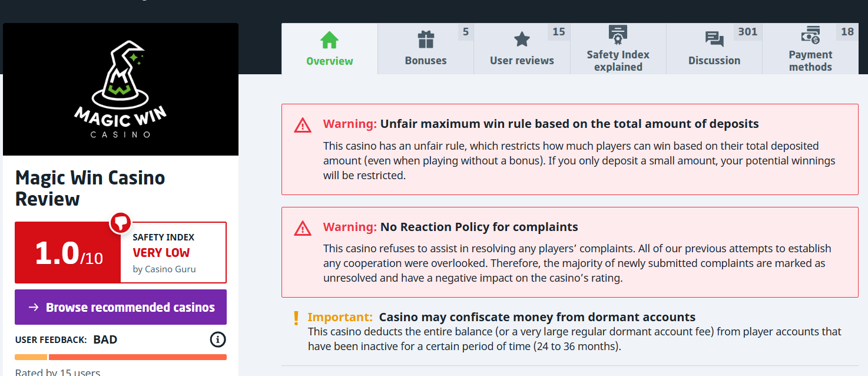Open the info icon next to User Feedback
868x376 pixels.
point(218,339)
